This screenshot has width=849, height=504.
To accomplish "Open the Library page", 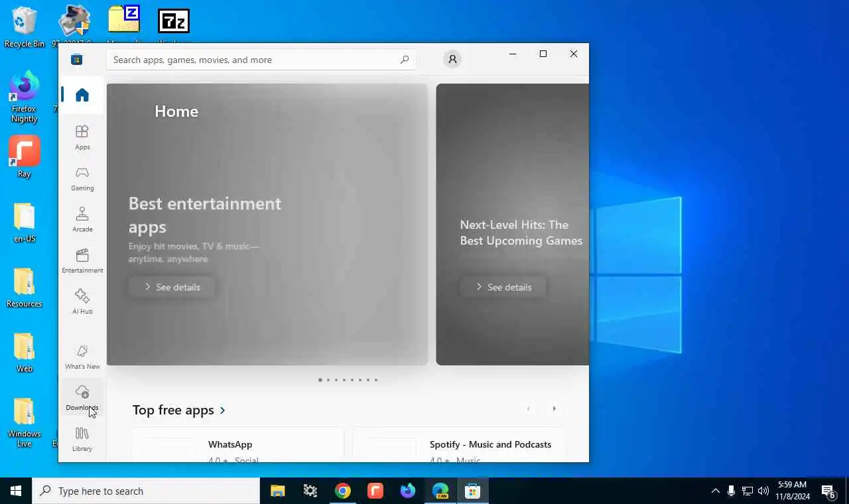I will [x=82, y=439].
